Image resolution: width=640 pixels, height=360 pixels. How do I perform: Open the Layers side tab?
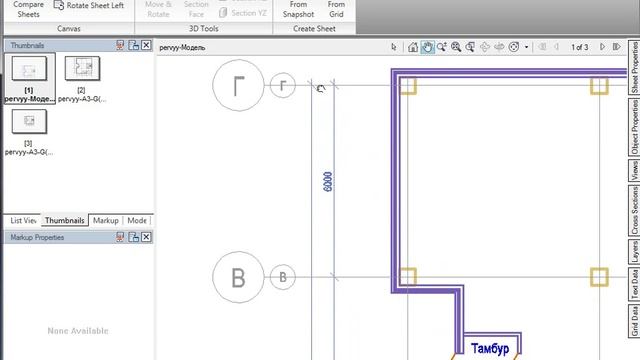click(x=634, y=251)
